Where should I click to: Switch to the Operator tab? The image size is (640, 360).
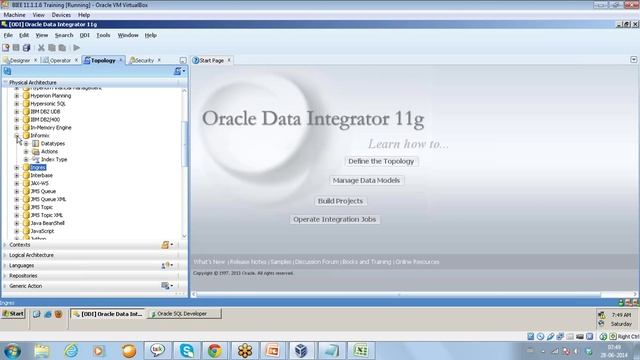[60, 60]
